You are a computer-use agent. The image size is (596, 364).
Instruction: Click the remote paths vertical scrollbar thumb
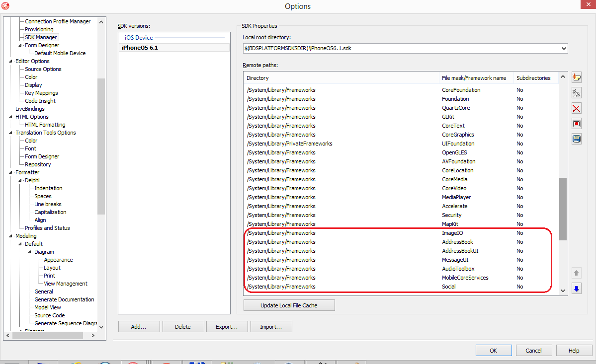point(563,209)
